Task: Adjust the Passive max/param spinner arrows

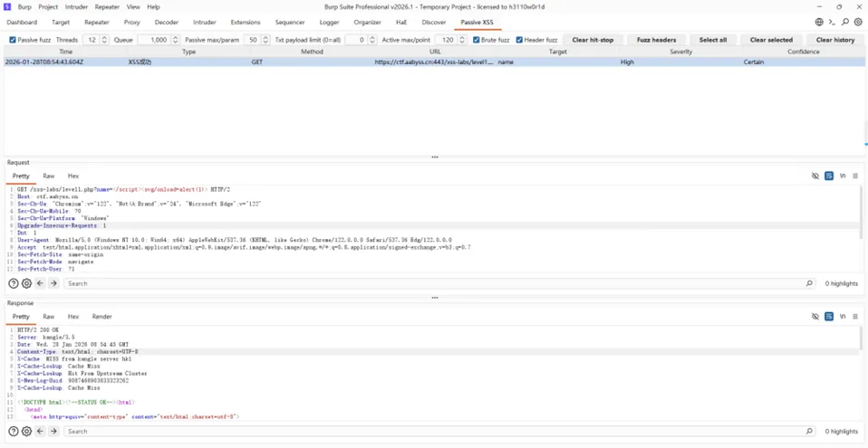Action: (x=265, y=40)
